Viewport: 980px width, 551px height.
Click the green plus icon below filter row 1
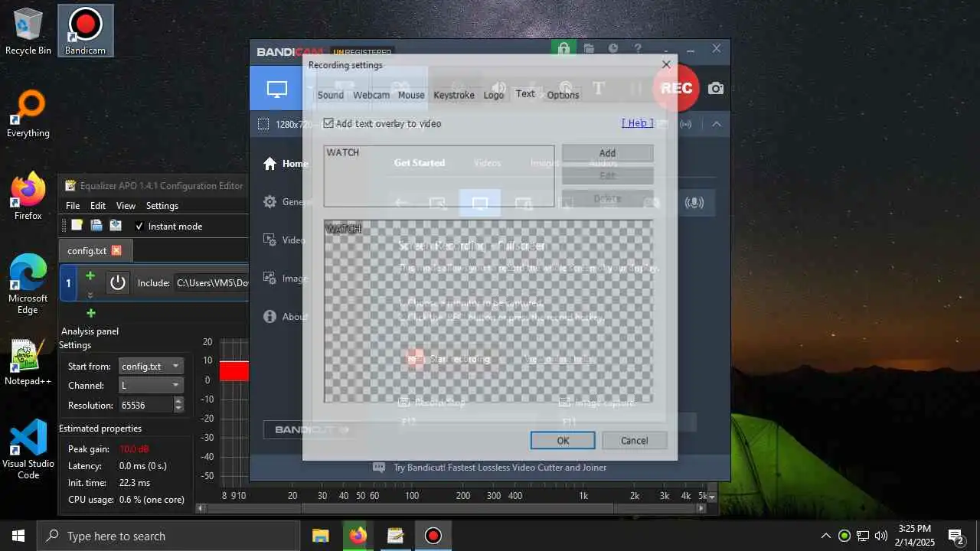91,313
